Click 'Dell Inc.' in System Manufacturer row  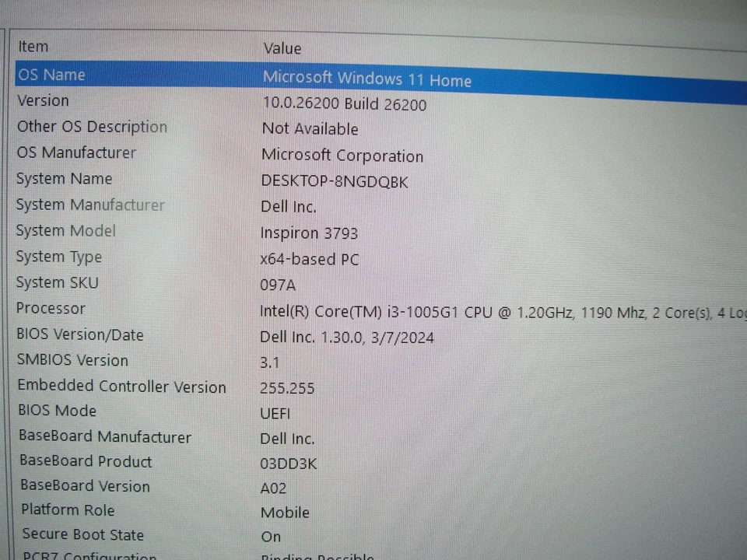(289, 207)
